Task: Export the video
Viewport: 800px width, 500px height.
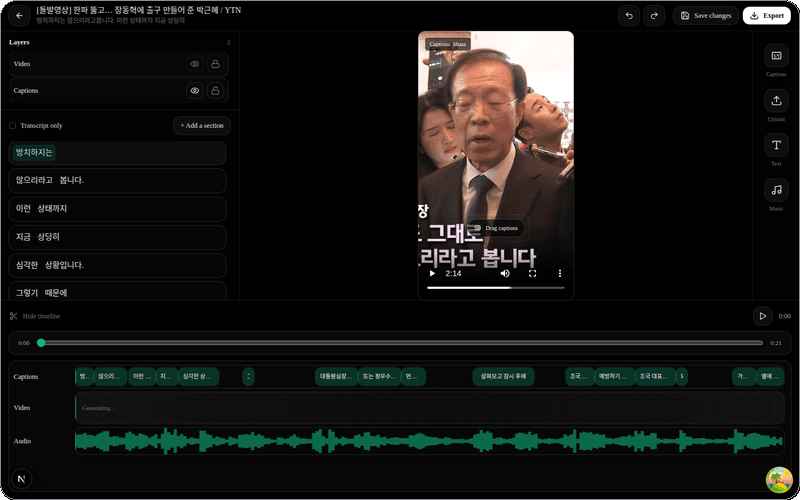Action: click(766, 16)
